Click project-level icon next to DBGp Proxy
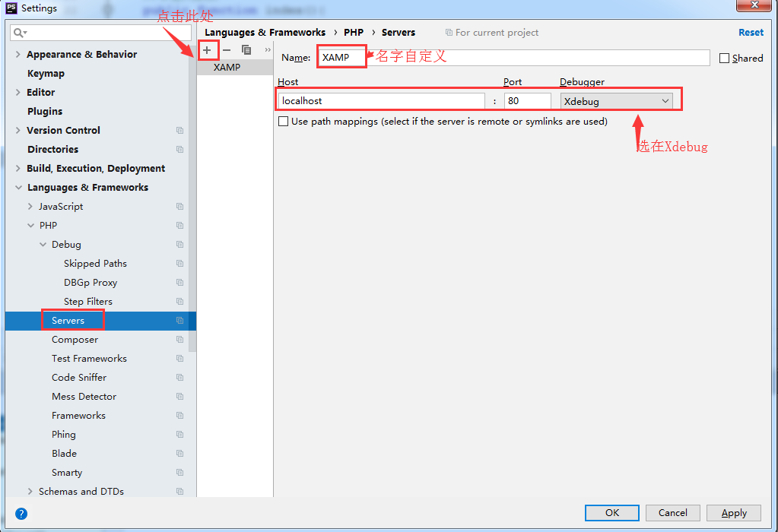Screen dimensions: 778x532 pyautogui.click(x=179, y=282)
